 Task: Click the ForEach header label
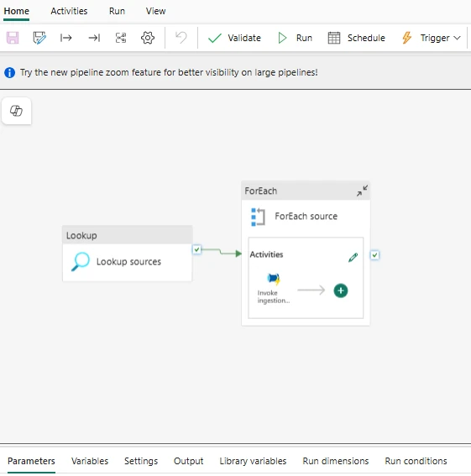click(x=261, y=191)
